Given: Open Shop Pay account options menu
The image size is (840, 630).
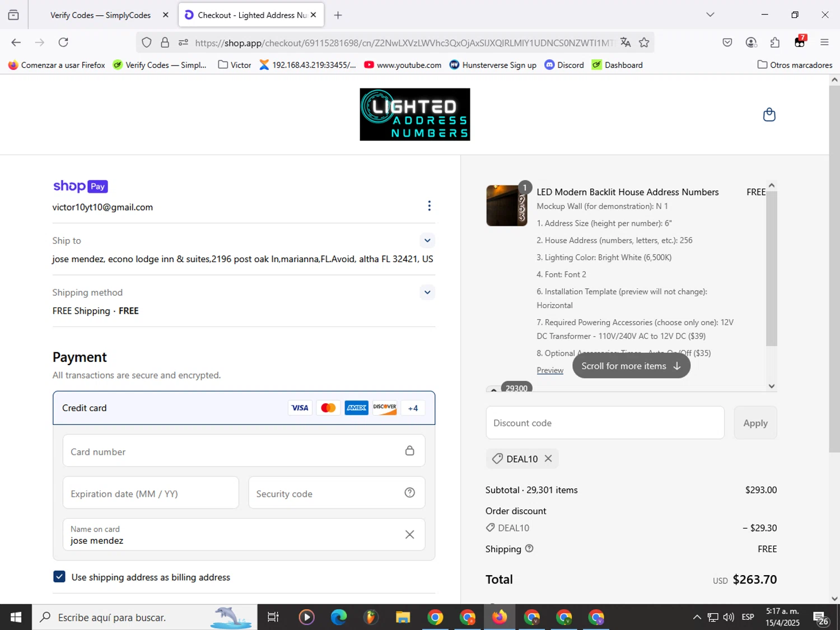Looking at the screenshot, I should [429, 206].
